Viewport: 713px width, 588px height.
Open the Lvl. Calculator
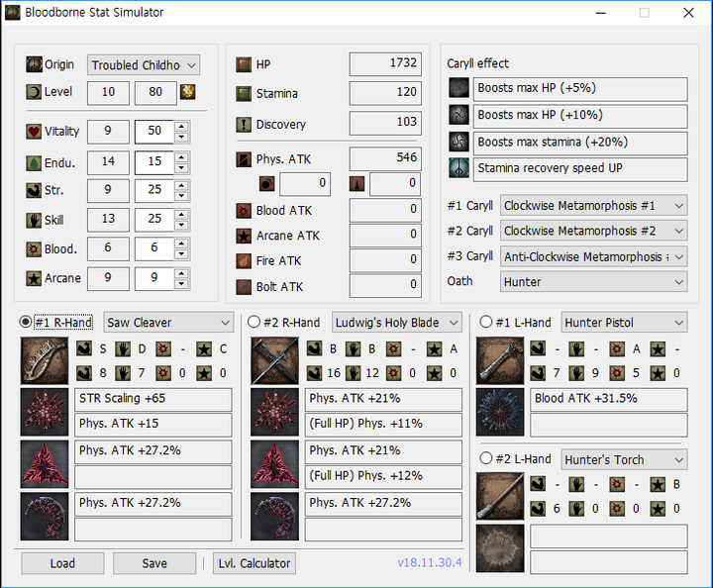click(x=255, y=563)
